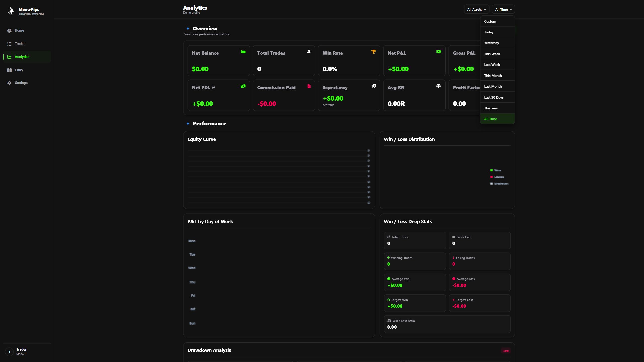The height and width of the screenshot is (362, 644).
Task: Pick Last 90 Days from period menu
Action: (498, 97)
